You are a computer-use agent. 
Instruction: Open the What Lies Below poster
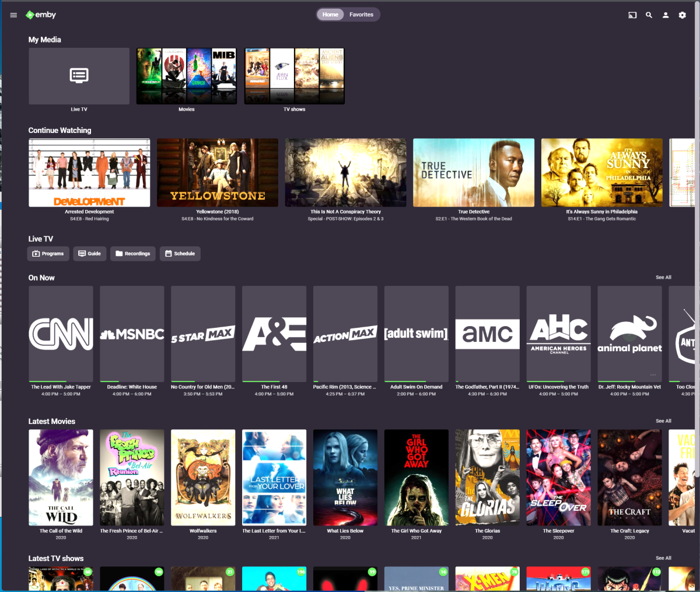click(345, 477)
